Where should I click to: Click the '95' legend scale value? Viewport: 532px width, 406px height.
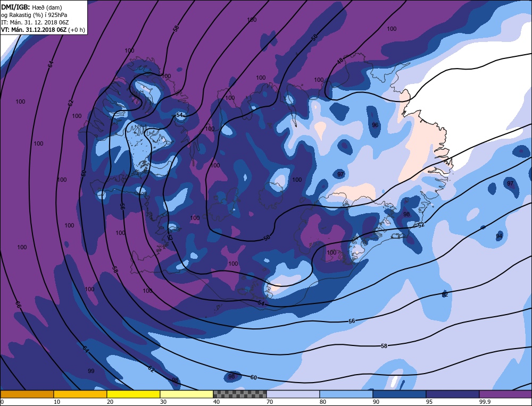coord(429,402)
